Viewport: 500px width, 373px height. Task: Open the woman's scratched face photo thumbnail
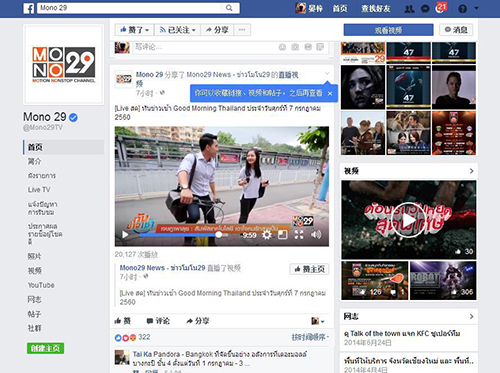(363, 87)
